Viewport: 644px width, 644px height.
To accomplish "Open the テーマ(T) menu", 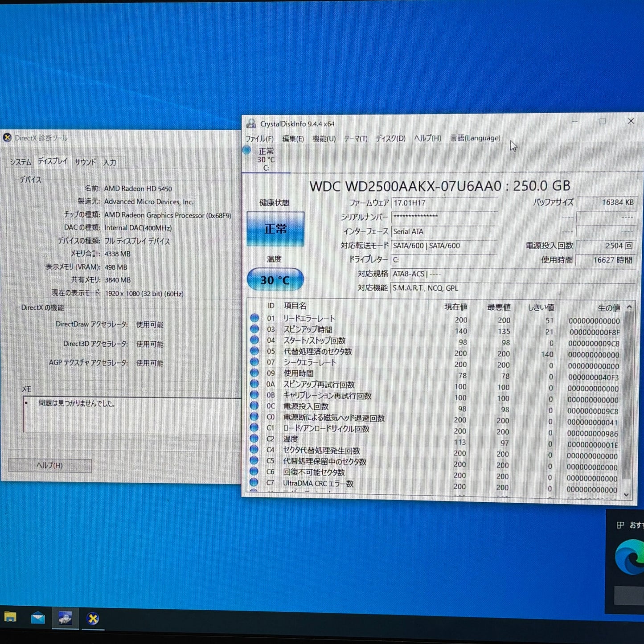I will coord(356,139).
